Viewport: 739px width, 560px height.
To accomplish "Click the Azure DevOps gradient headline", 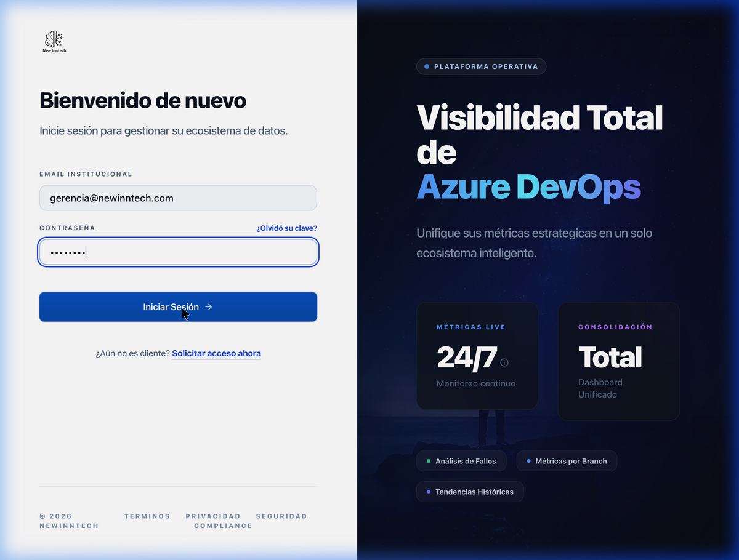I will (528, 187).
